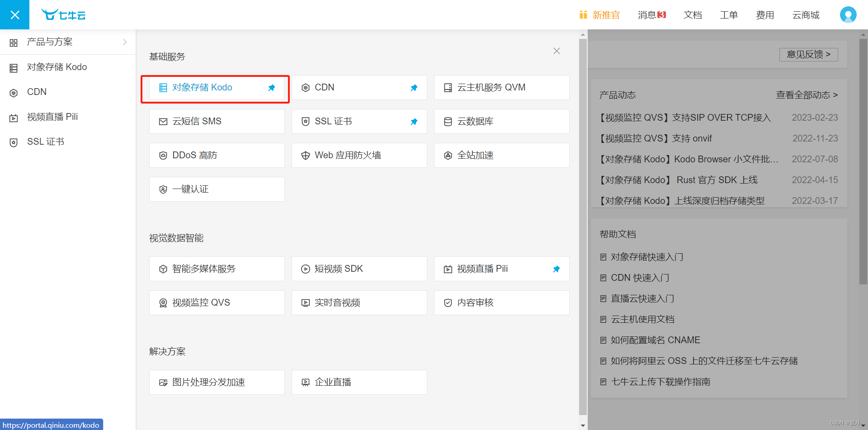This screenshot has height=430, width=868.
Task: Open 云商城 in the top navigation
Action: (806, 15)
